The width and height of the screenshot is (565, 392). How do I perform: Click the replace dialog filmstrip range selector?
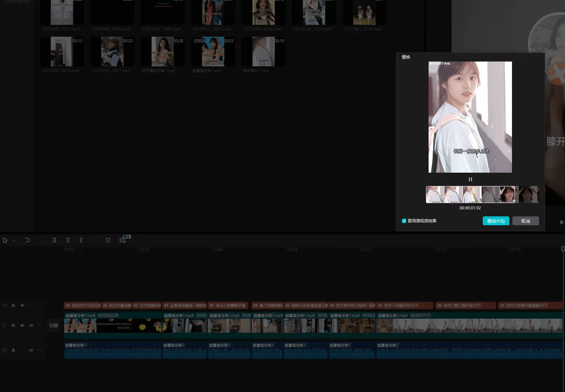tap(470, 194)
